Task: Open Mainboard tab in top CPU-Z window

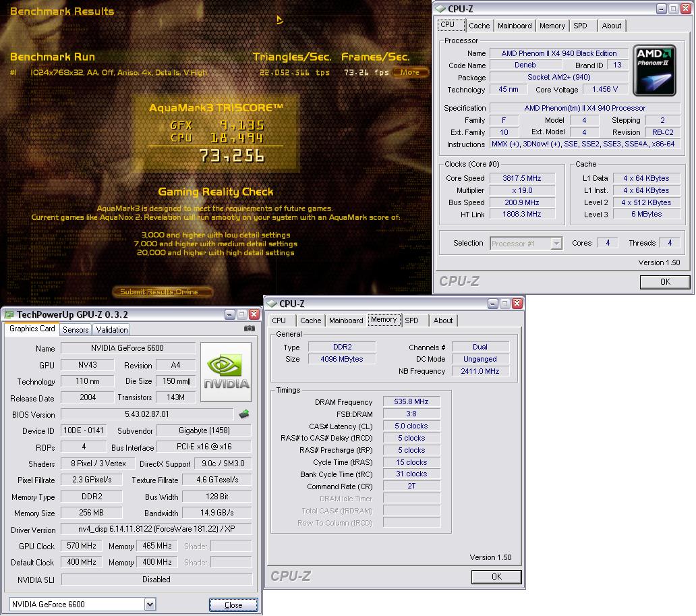Action: tap(515, 26)
